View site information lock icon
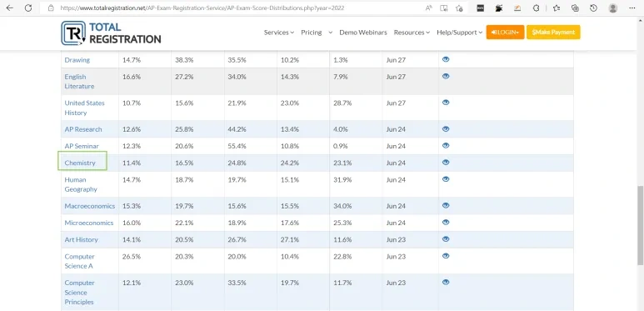The height and width of the screenshot is (311, 644). (x=51, y=8)
